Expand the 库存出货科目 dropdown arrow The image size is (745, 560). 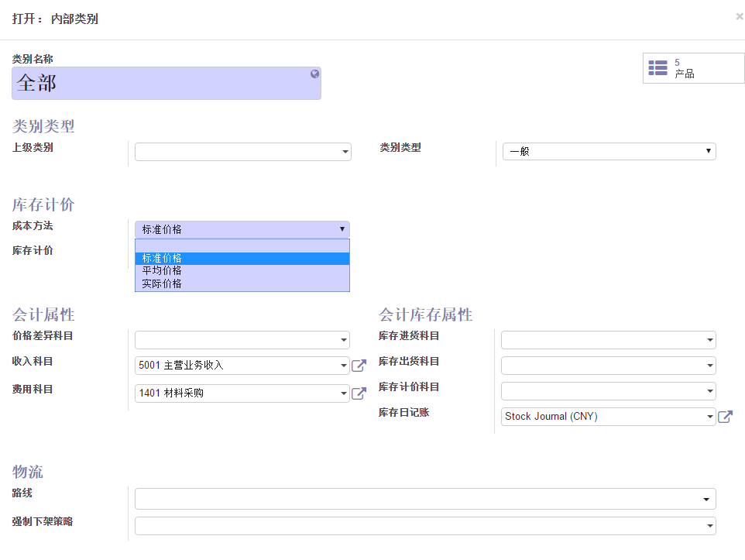[709, 366]
